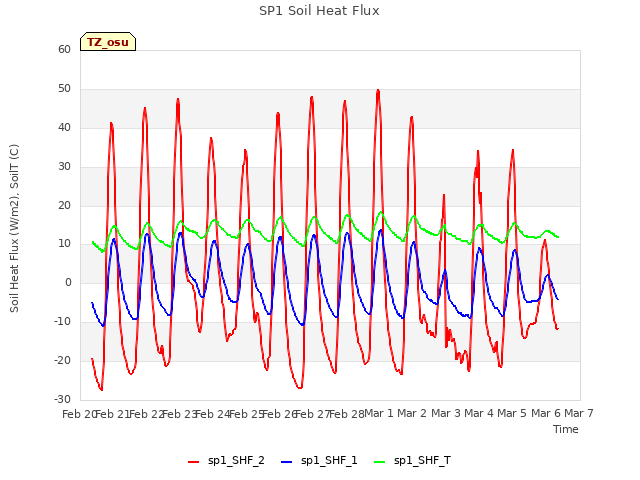The width and height of the screenshot is (640, 480).
Task: Click the blue curve's highest peak near Mar 1
Action: pyautogui.click(x=380, y=230)
